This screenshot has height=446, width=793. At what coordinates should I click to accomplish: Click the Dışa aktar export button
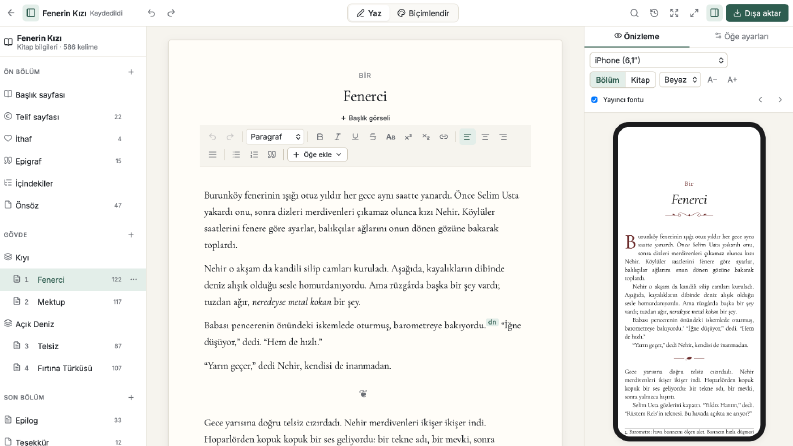click(757, 13)
